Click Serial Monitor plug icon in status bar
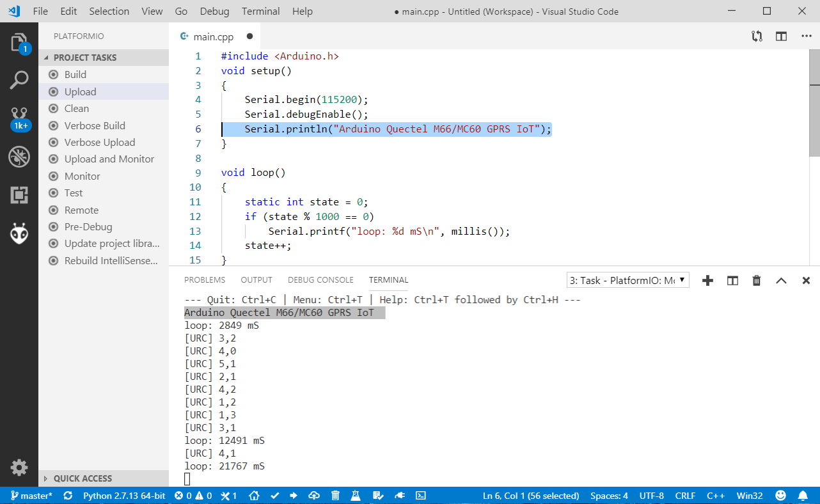The height and width of the screenshot is (504, 820). pos(399,496)
